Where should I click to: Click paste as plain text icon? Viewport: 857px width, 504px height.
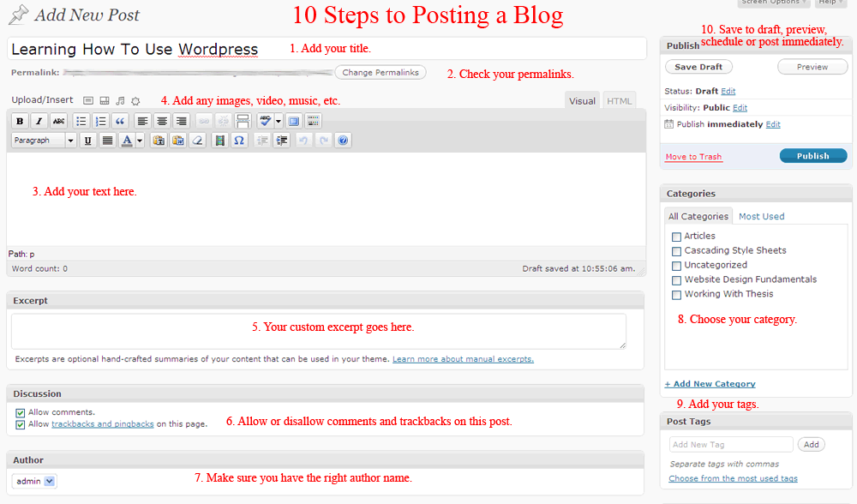click(x=159, y=141)
